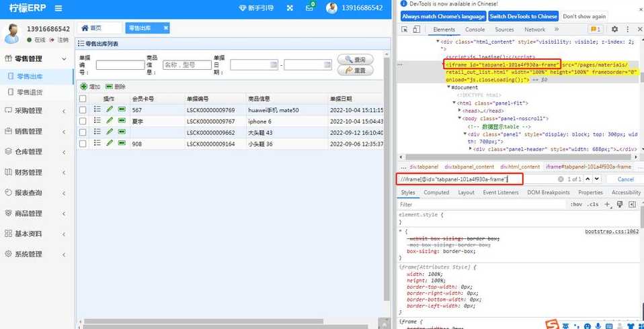Click the user avatar in the top header
The height and width of the screenshot is (329, 644).
(331, 8)
